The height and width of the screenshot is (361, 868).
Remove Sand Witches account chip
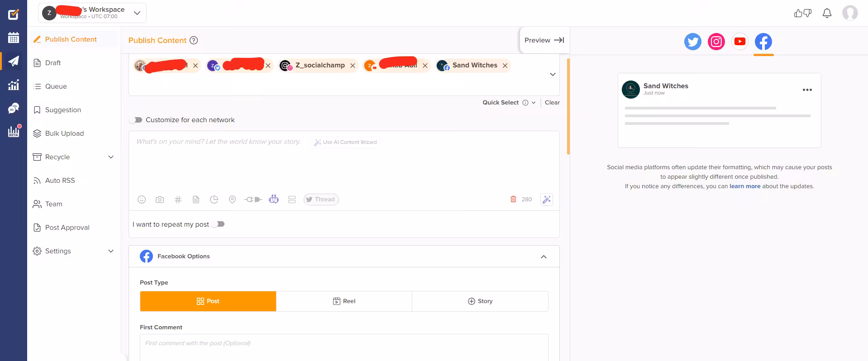(505, 66)
